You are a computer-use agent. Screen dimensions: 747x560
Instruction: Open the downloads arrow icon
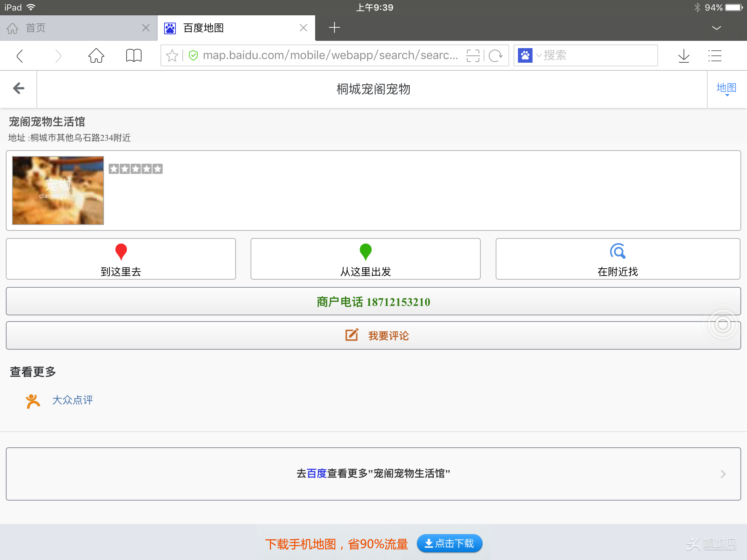(x=684, y=55)
